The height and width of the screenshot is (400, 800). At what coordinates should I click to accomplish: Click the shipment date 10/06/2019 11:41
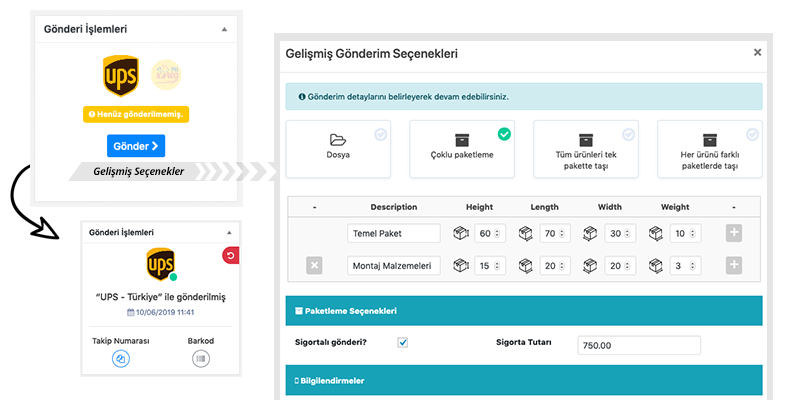click(160, 312)
